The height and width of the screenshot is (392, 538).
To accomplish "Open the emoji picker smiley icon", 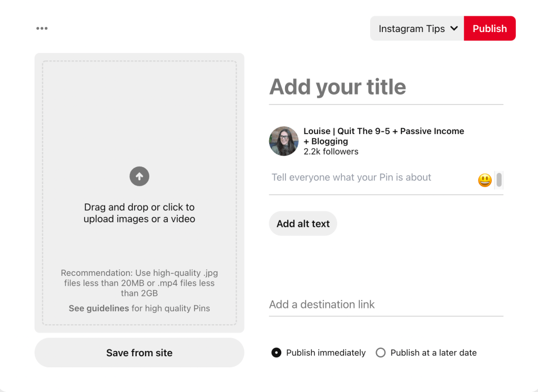I will [x=484, y=180].
